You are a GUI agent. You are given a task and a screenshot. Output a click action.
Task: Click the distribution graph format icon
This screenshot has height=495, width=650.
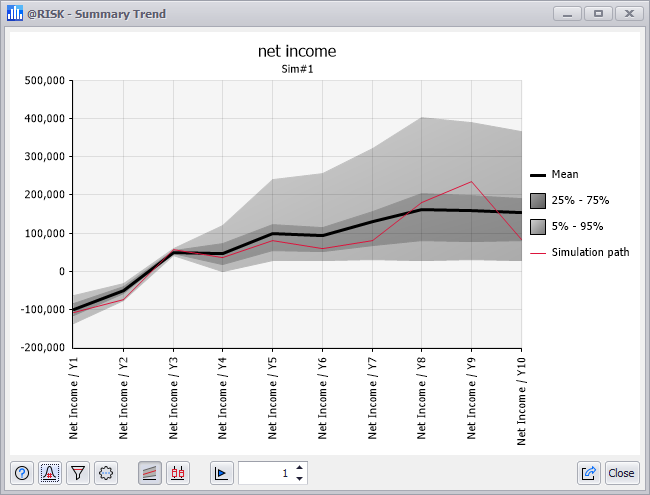(50, 473)
